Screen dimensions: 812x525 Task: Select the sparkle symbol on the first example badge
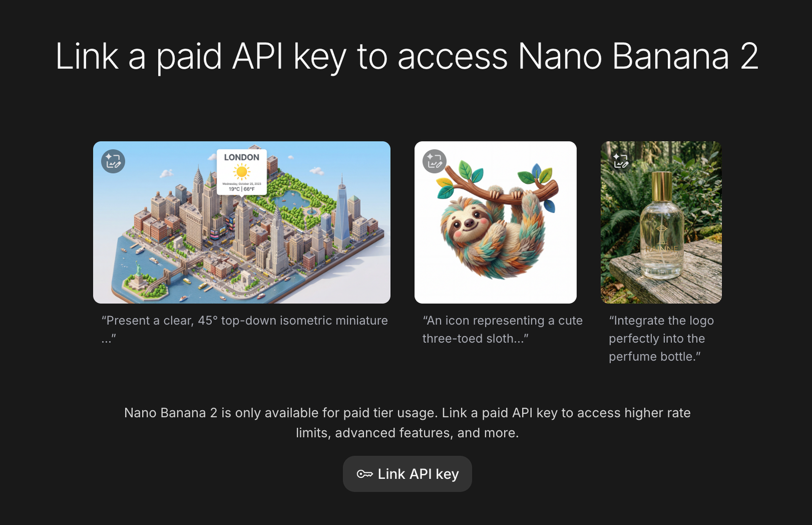pos(109,156)
